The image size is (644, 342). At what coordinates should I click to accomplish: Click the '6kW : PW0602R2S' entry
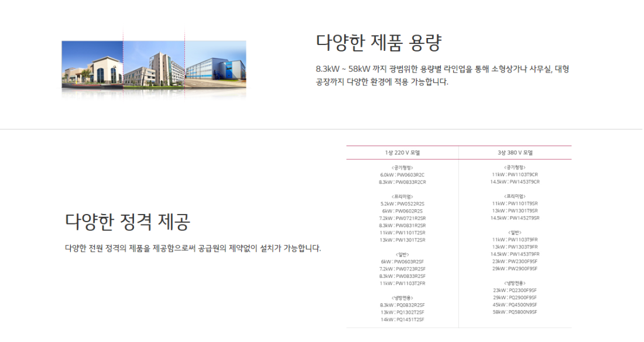403,211
